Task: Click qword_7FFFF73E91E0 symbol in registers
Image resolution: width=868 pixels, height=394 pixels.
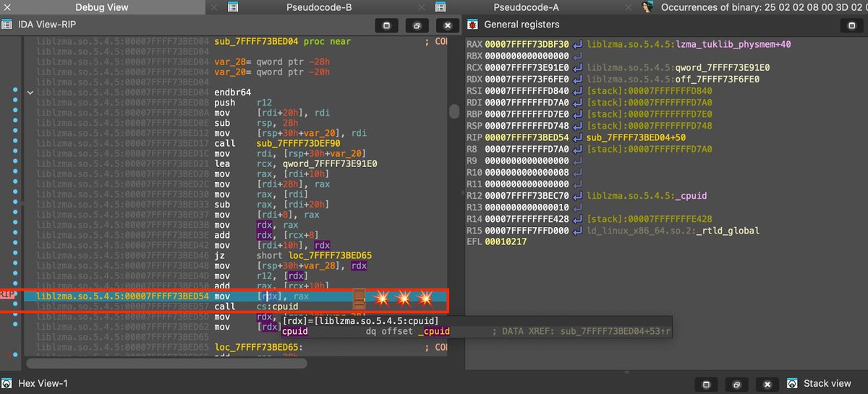Action: [722, 68]
